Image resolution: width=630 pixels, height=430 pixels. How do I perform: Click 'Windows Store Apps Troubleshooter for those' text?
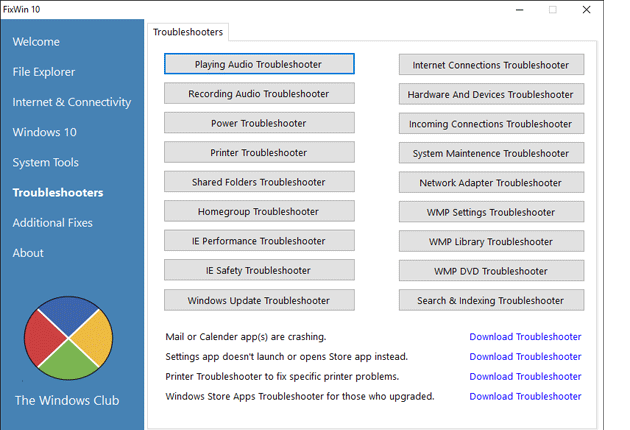[x=300, y=396]
